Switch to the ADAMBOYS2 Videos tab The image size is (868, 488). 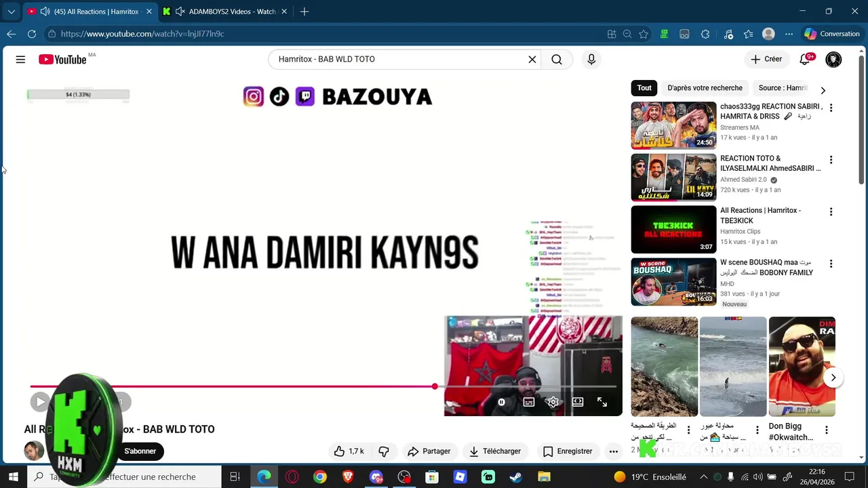tap(226, 12)
